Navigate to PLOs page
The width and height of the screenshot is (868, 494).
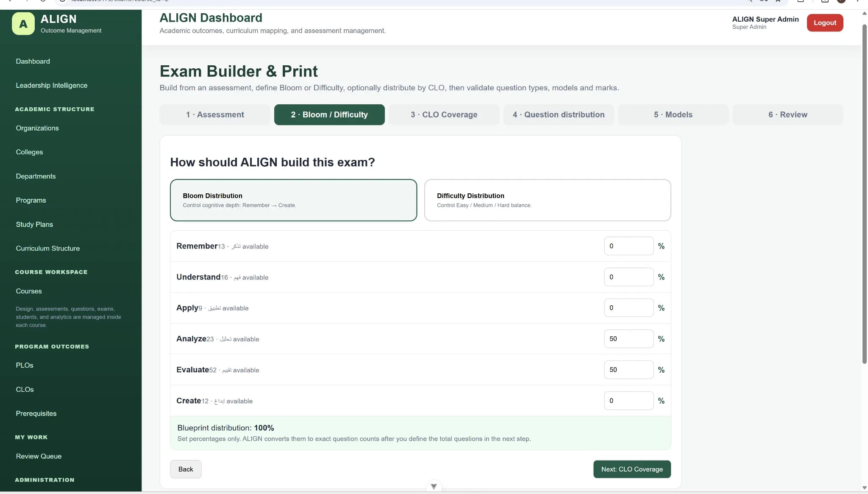[x=25, y=366]
